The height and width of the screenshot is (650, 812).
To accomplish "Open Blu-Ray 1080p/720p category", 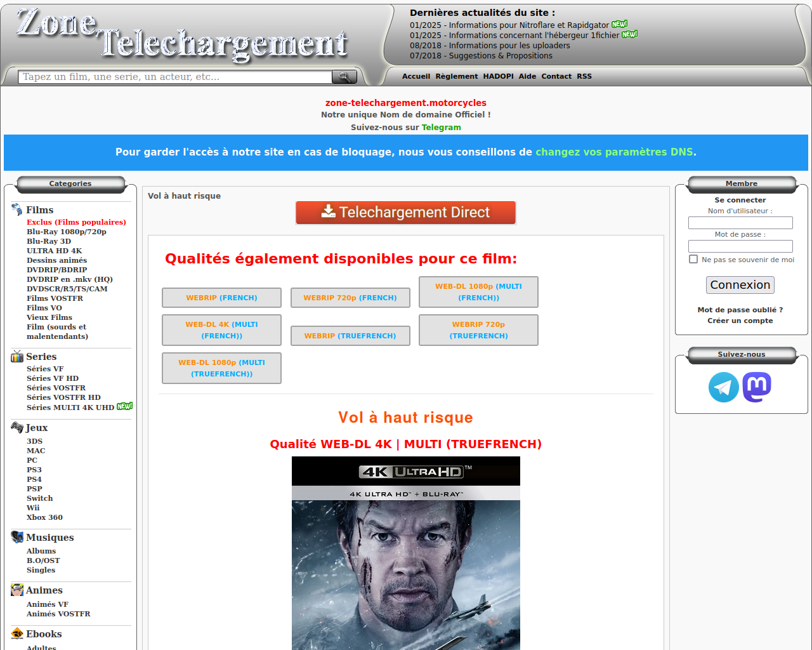I will click(67, 232).
